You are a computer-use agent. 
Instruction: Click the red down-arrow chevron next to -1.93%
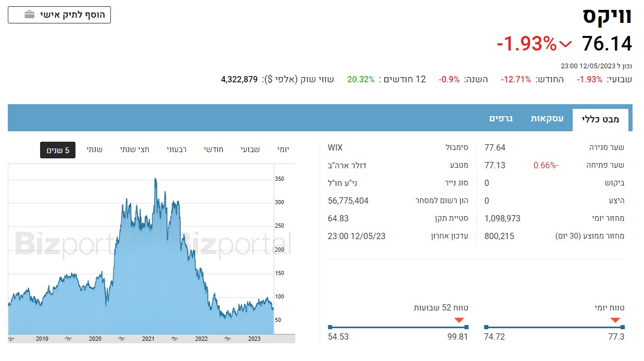566,44
